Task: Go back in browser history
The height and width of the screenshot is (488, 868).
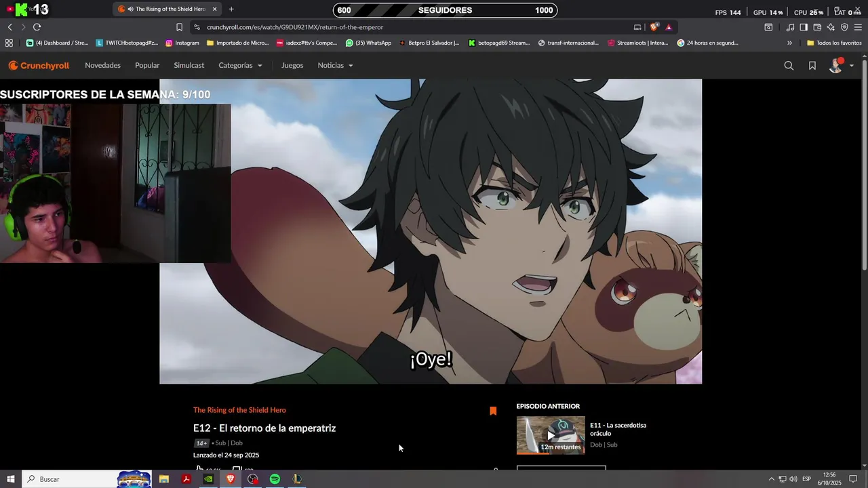Action: click(9, 27)
